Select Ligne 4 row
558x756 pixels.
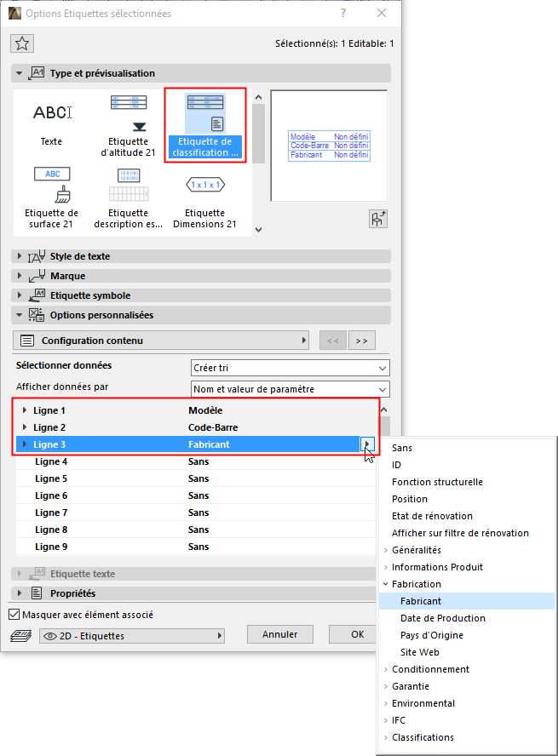pos(195,461)
